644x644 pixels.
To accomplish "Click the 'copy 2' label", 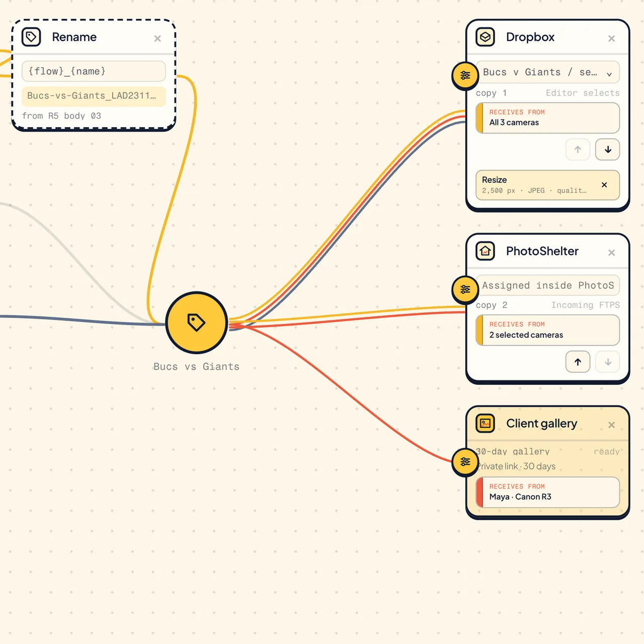I will [491, 305].
